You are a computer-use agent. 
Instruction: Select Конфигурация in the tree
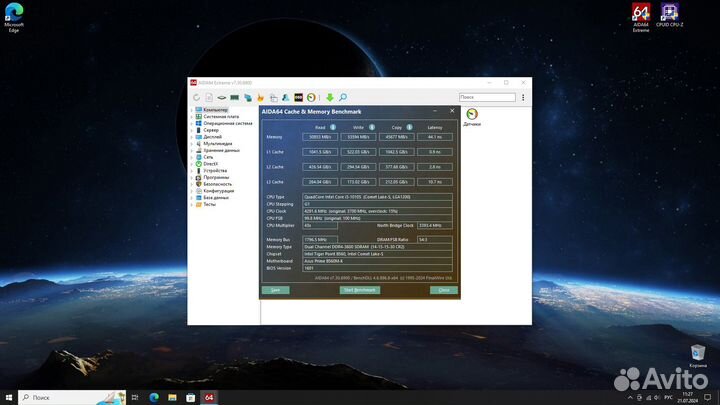[x=219, y=191]
